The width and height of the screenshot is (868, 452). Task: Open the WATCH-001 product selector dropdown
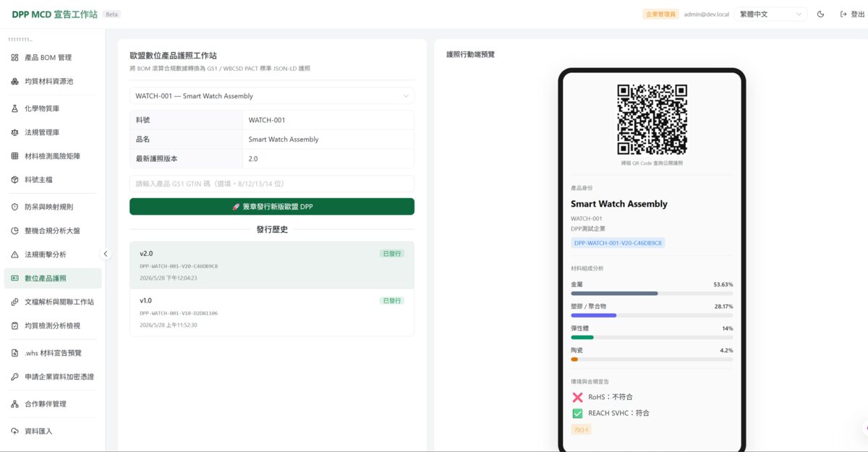point(272,95)
